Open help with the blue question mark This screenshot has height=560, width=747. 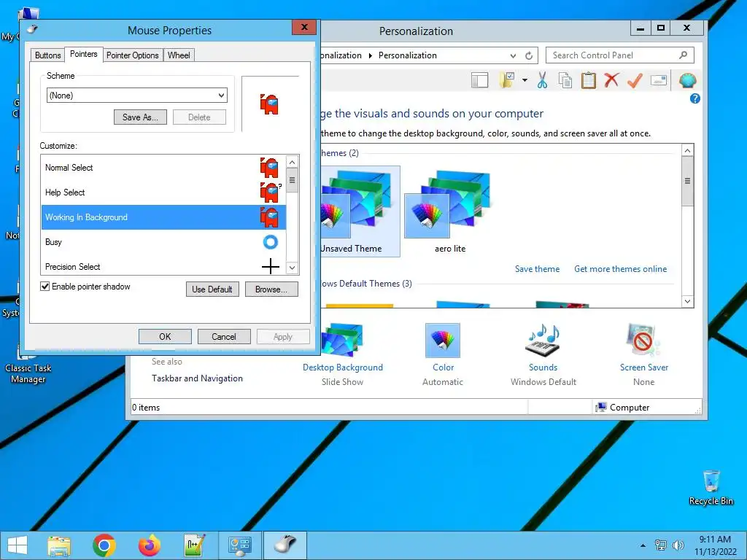pos(694,98)
